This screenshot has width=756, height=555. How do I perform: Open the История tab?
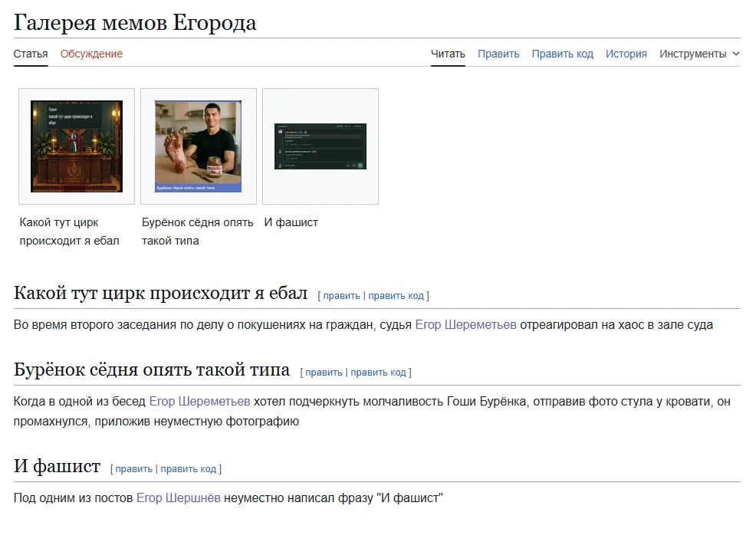626,54
